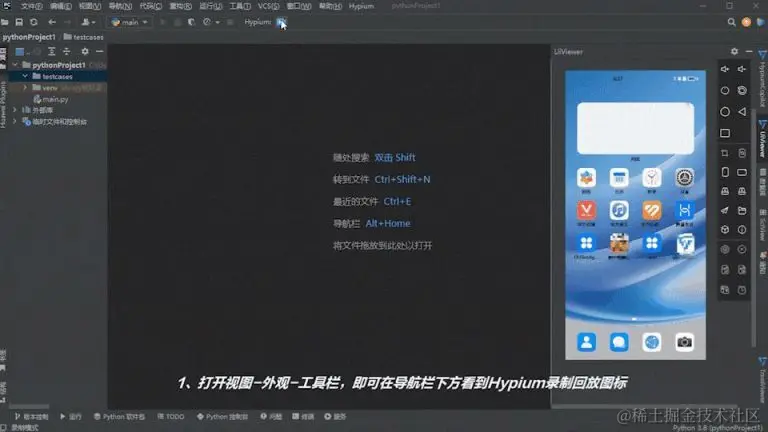The image size is (768, 432).
Task: Click UIViewer home circle icon
Action: click(725, 112)
